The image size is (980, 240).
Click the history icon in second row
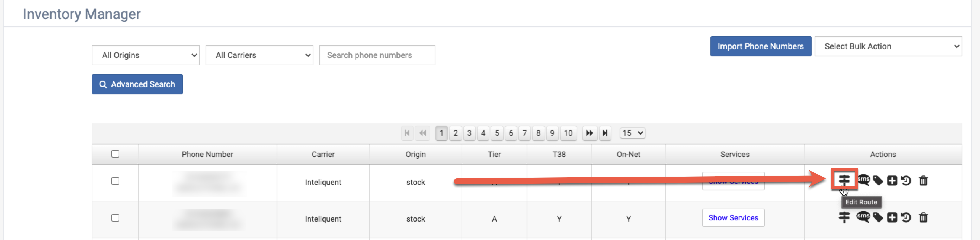[x=906, y=217]
